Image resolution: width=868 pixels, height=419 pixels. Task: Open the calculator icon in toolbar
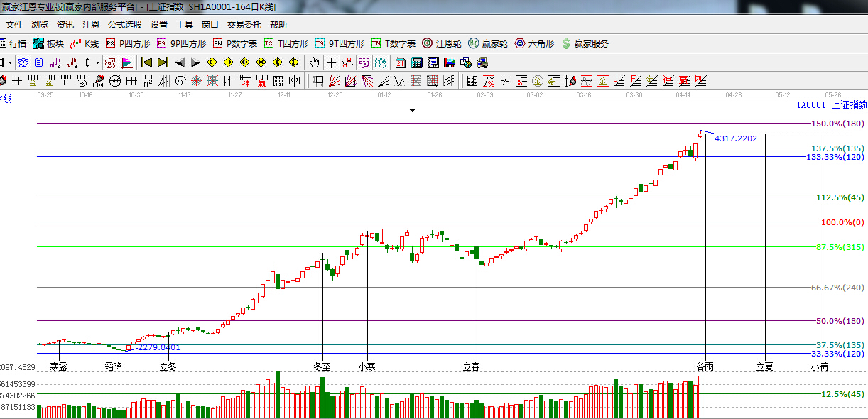coord(417,62)
